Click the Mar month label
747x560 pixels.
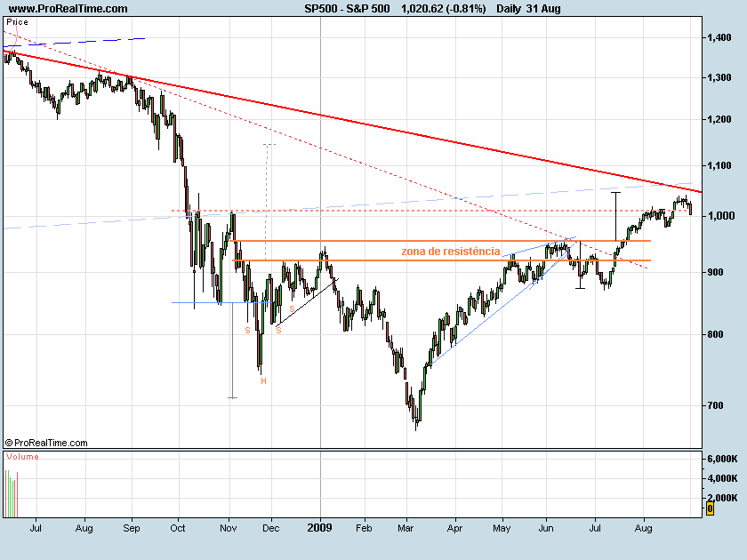pos(406,528)
